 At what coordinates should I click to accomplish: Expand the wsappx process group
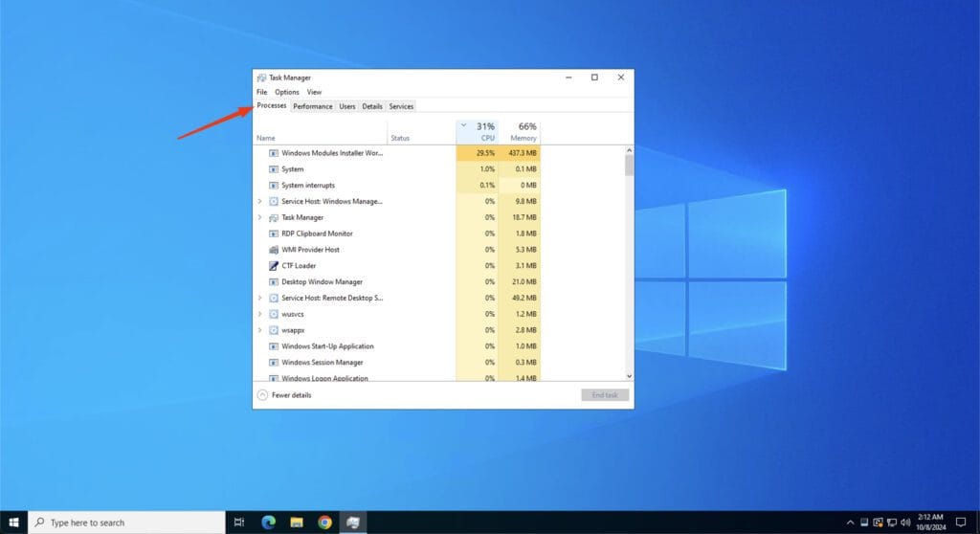click(260, 330)
